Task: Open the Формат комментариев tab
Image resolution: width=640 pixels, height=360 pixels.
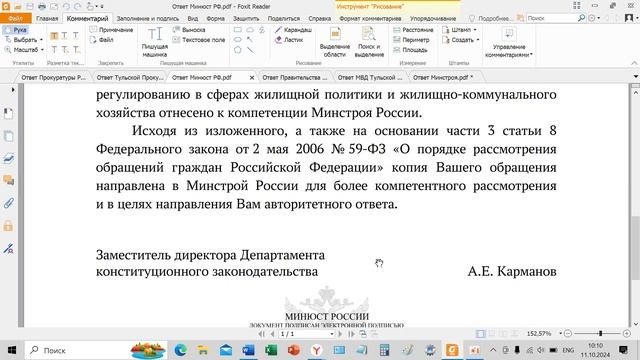Action: [370, 18]
